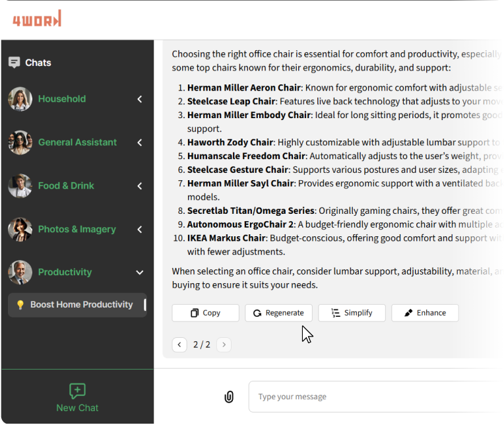Select the Photos & Imagery label
The height and width of the screenshot is (425, 504).
tap(77, 229)
